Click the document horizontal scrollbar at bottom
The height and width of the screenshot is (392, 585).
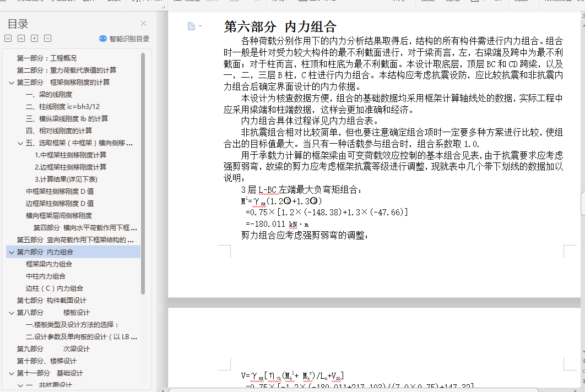pyautogui.click(x=354, y=390)
